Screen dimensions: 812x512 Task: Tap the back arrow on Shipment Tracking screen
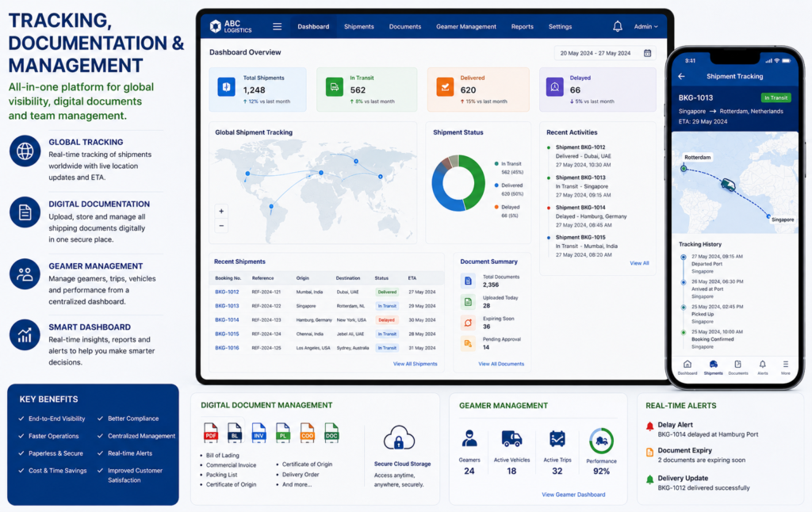[681, 76]
